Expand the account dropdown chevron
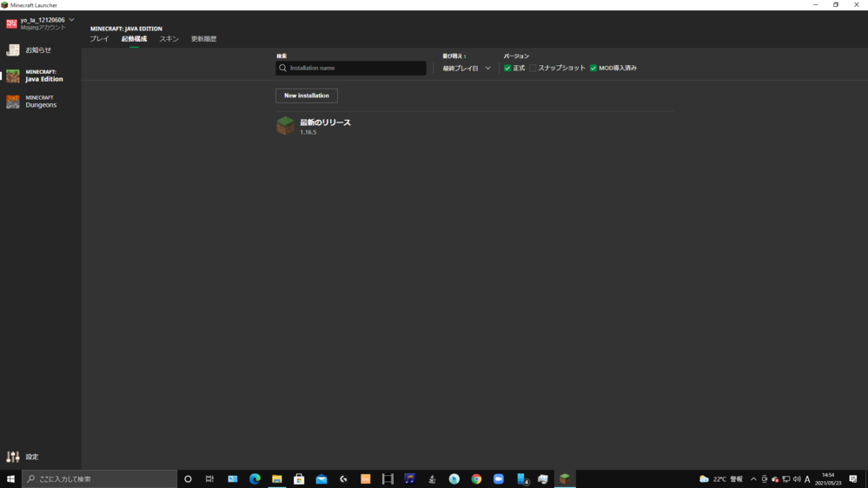 click(71, 20)
